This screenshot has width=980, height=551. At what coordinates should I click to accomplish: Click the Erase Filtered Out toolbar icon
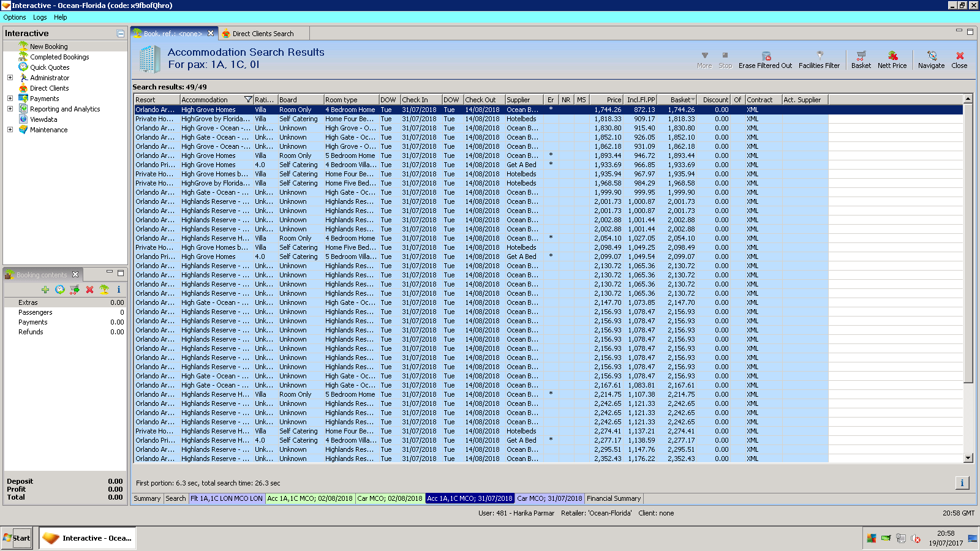[766, 56]
